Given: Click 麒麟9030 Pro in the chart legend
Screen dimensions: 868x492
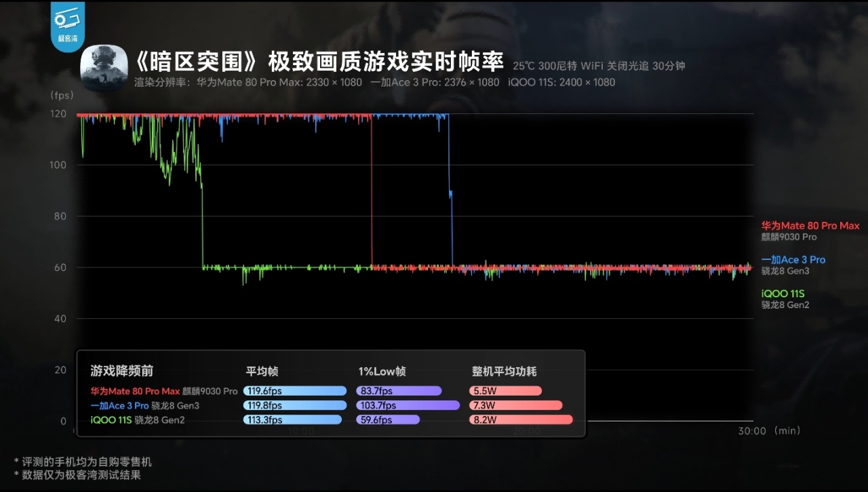Looking at the screenshot, I should point(789,238).
